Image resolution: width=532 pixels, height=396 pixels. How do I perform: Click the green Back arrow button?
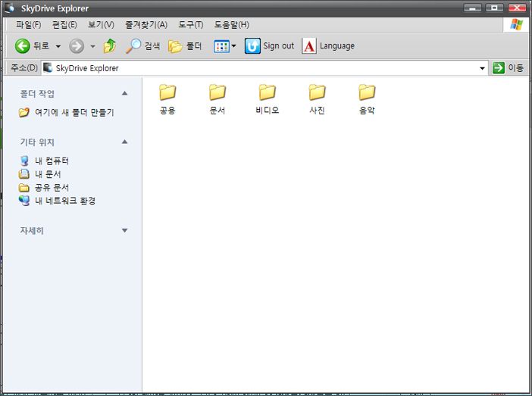(23, 45)
